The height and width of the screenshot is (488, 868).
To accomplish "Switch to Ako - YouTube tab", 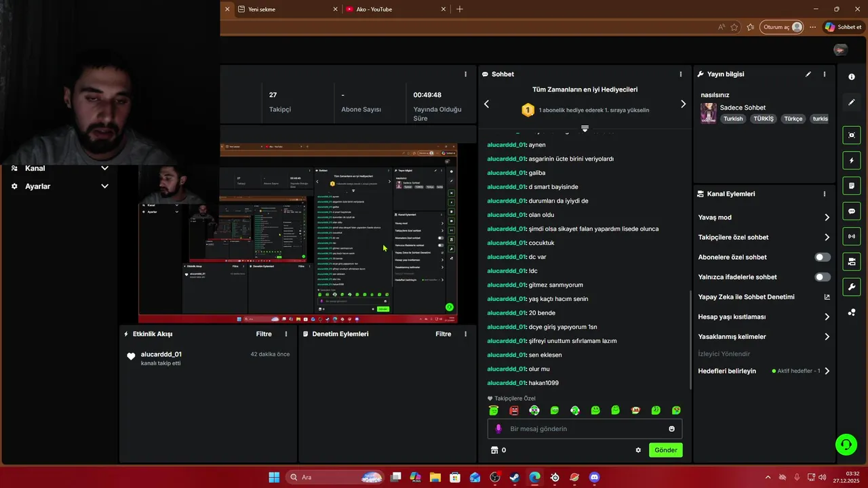I will 395,9.
